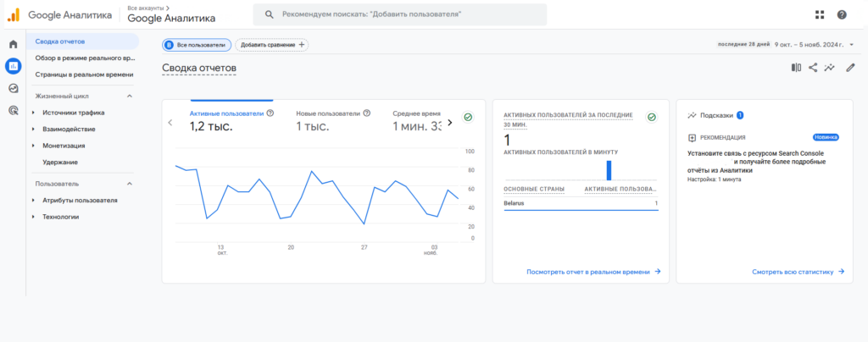
Task: Select the Reports icon in left rail
Action: coord(13,66)
